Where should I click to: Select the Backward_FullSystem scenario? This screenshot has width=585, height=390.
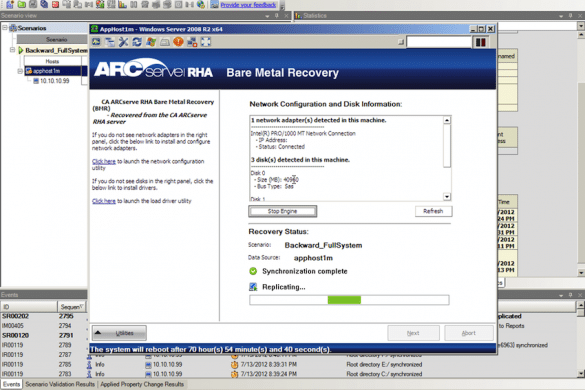[x=56, y=50]
